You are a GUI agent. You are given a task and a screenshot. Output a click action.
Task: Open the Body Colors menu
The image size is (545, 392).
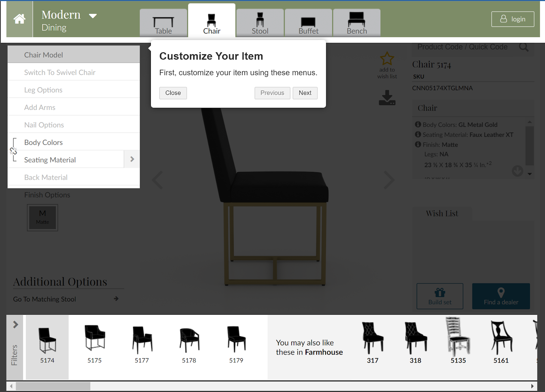pyautogui.click(x=74, y=142)
